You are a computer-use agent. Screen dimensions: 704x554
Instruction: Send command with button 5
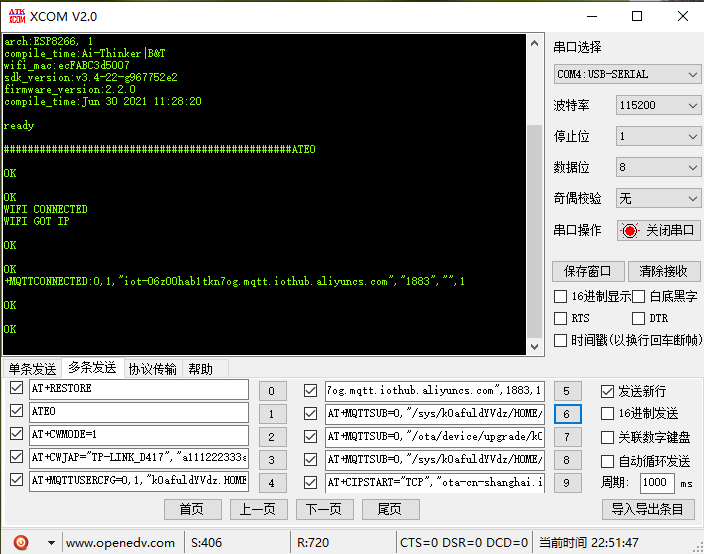568,391
